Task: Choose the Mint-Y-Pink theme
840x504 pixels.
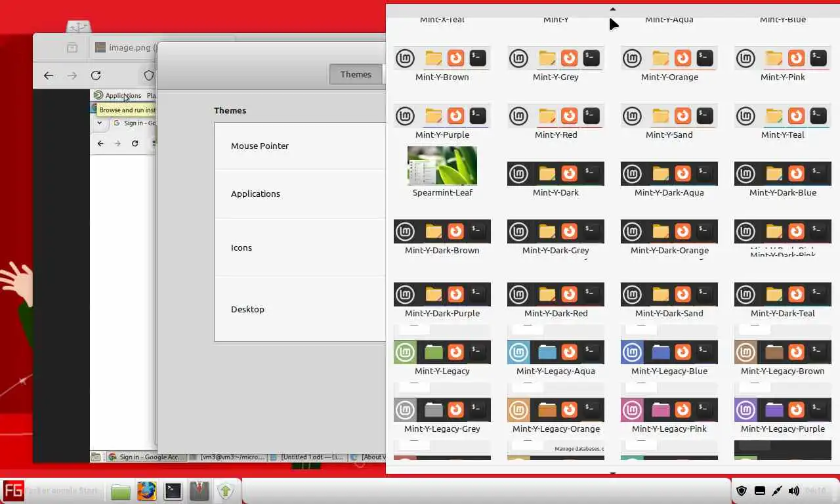Action: [x=783, y=58]
